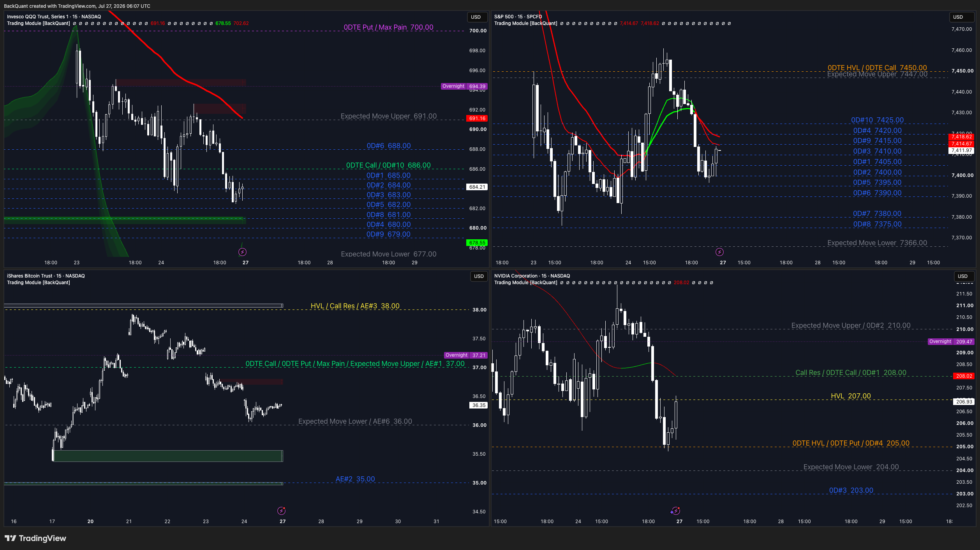Select the Invesco QQQ Trust chart title

[54, 17]
